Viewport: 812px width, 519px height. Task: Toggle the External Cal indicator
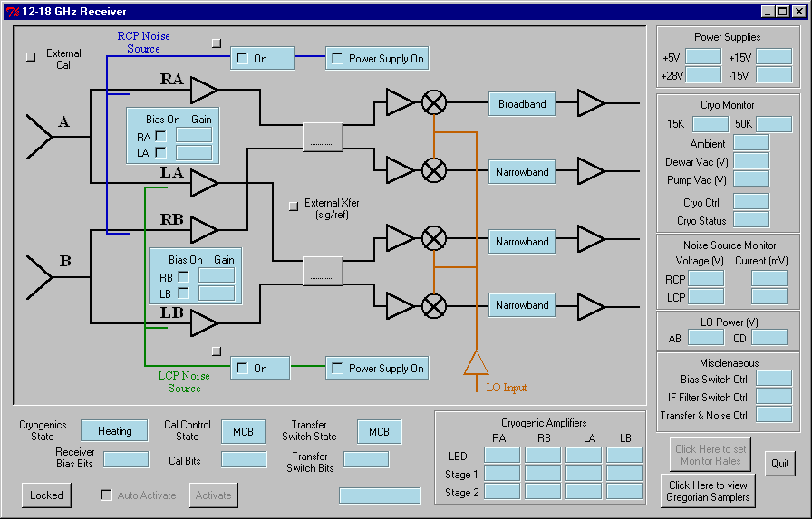click(x=31, y=56)
